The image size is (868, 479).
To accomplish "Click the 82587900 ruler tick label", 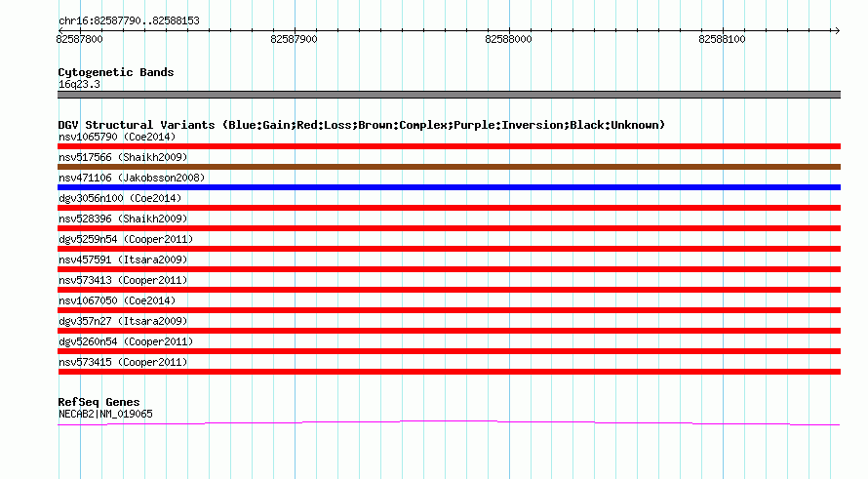I will tap(294, 39).
